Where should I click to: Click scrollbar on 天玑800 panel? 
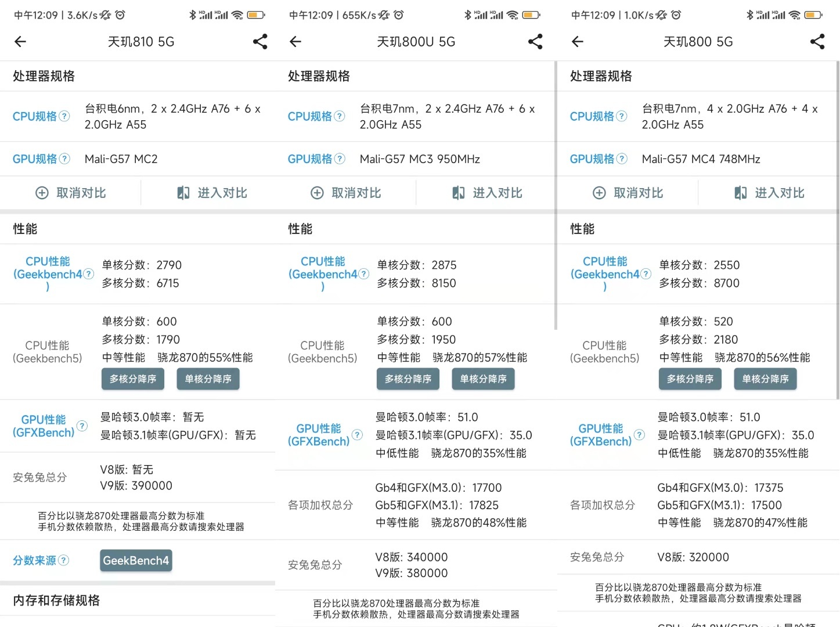(x=838, y=230)
